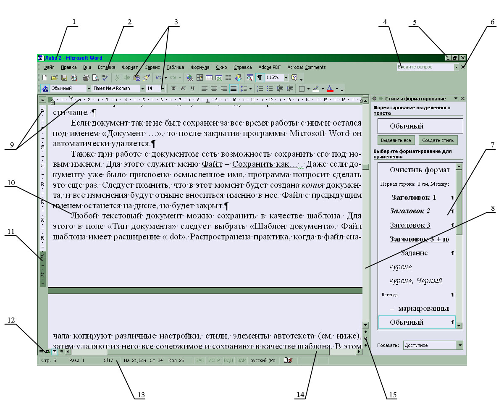Insert hyperlink with the globe icon
The image size is (504, 420).
[189, 78]
